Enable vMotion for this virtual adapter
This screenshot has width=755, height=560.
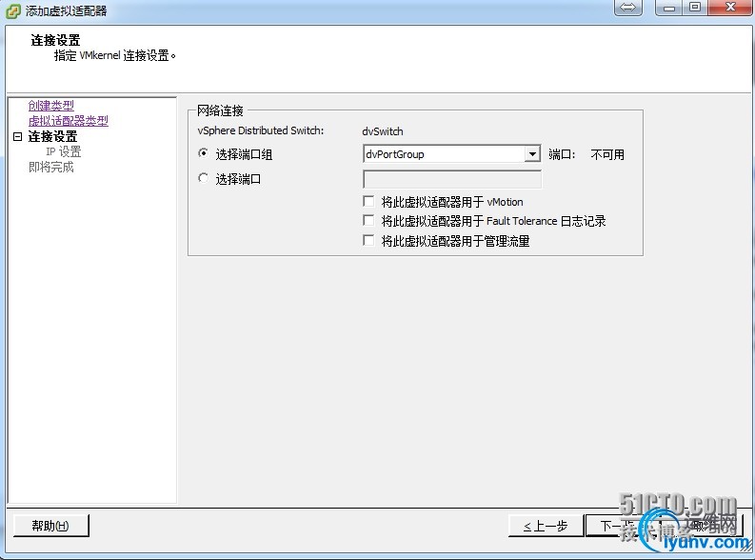[368, 201]
